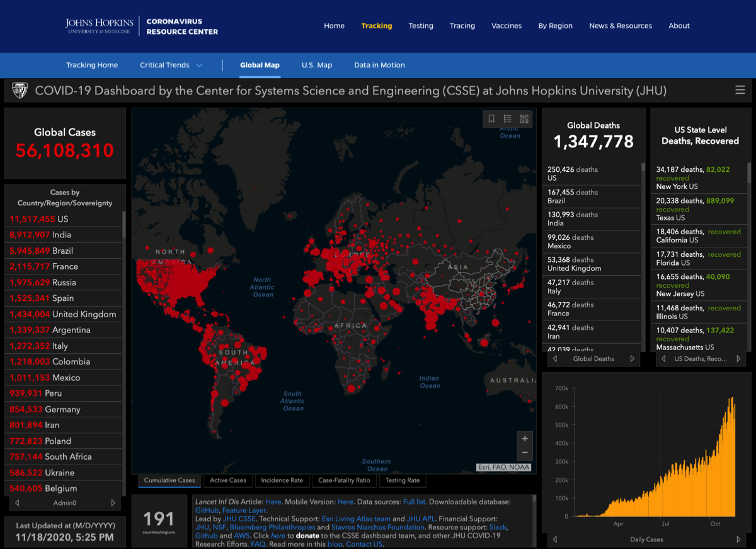
Task: Switch map to Incidence Rate tab
Action: click(x=282, y=480)
